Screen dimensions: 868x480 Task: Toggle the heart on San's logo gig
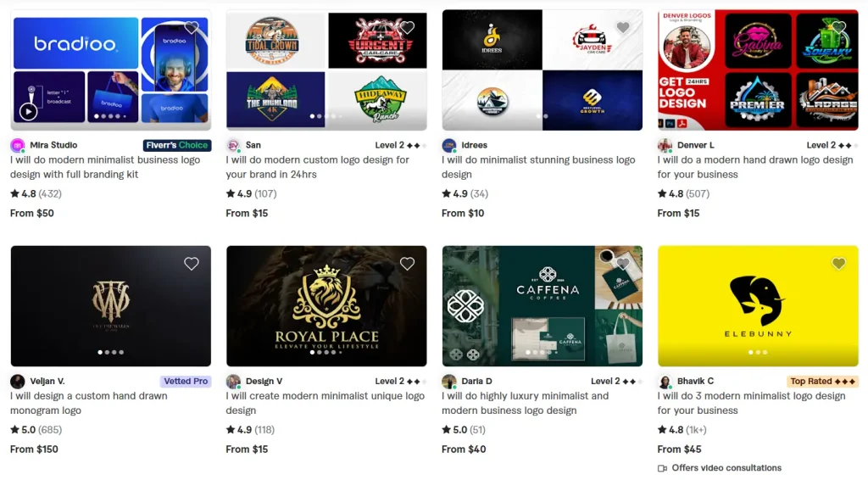click(x=408, y=28)
